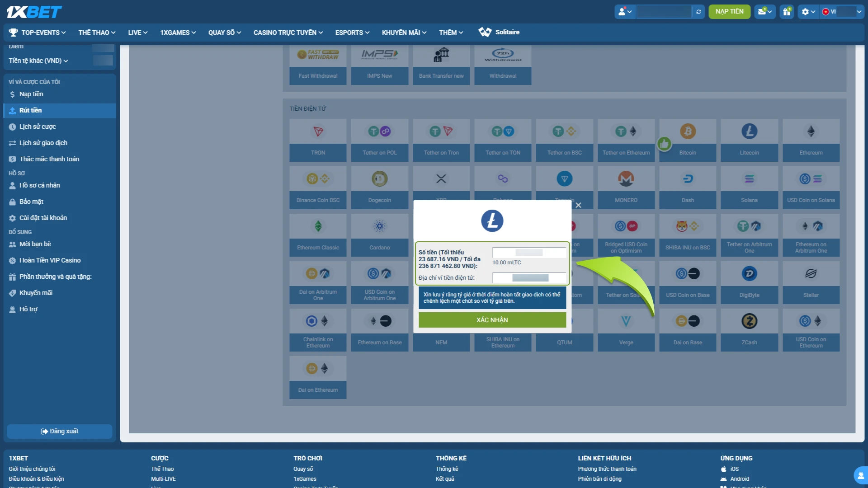The width and height of the screenshot is (868, 488).
Task: Open the Tiền tệ khác (VND) dropdown
Action: click(38, 61)
